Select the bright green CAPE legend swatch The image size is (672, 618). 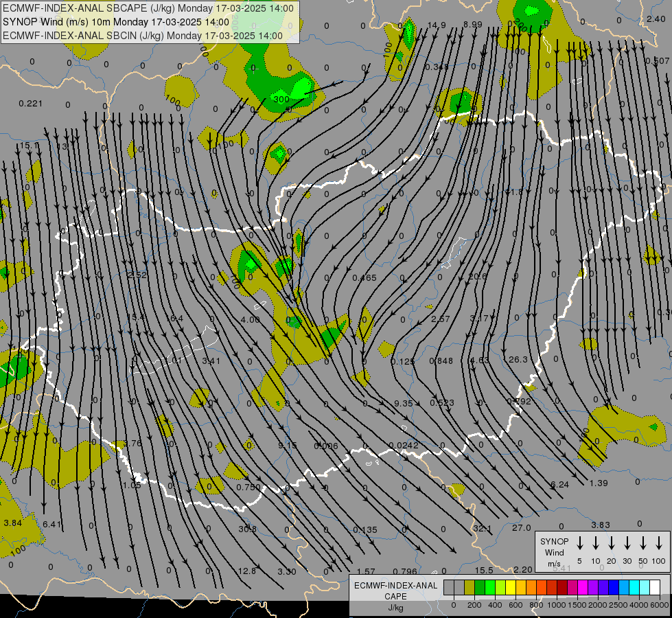point(490,588)
